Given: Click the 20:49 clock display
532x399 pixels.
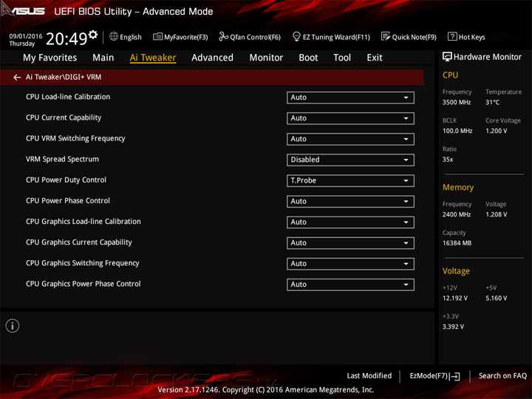Looking at the screenshot, I should coord(66,38).
